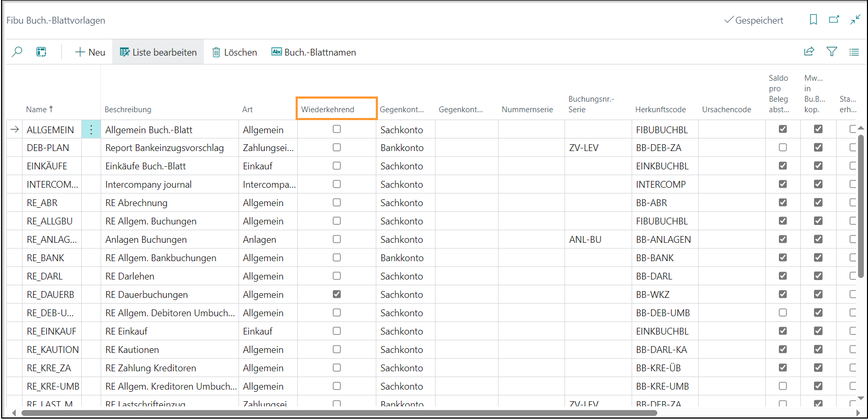Click the bookmark icon at top right

(x=813, y=20)
